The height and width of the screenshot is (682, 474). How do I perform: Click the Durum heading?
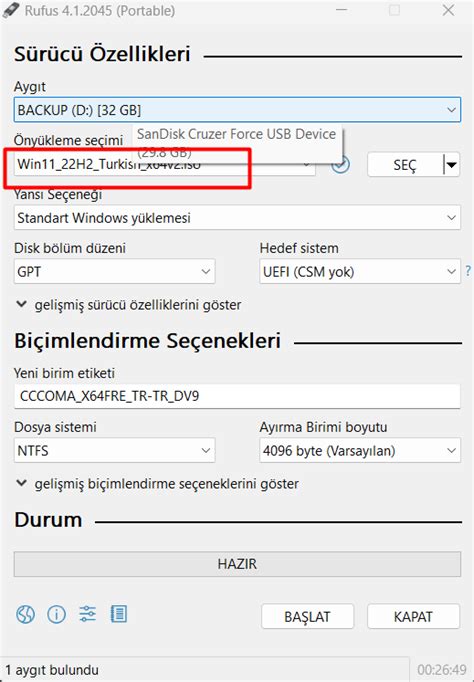point(48,520)
